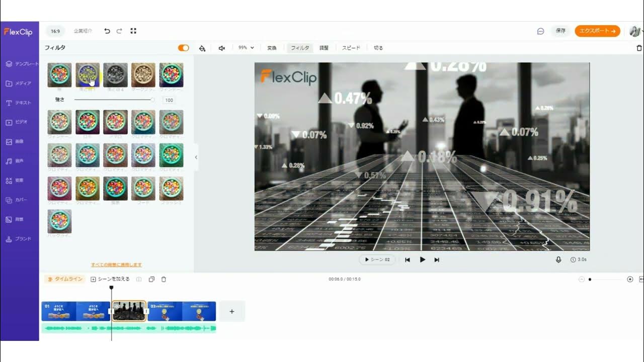Screen dimensions: 644x362
Task: Add a new scene with plus tile
Action: [x=232, y=312]
